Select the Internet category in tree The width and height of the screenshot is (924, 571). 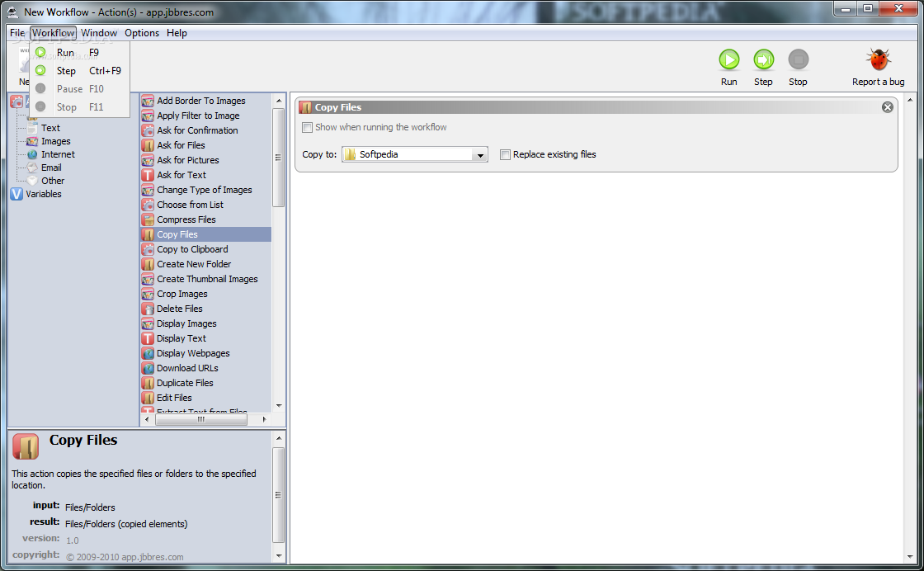58,154
